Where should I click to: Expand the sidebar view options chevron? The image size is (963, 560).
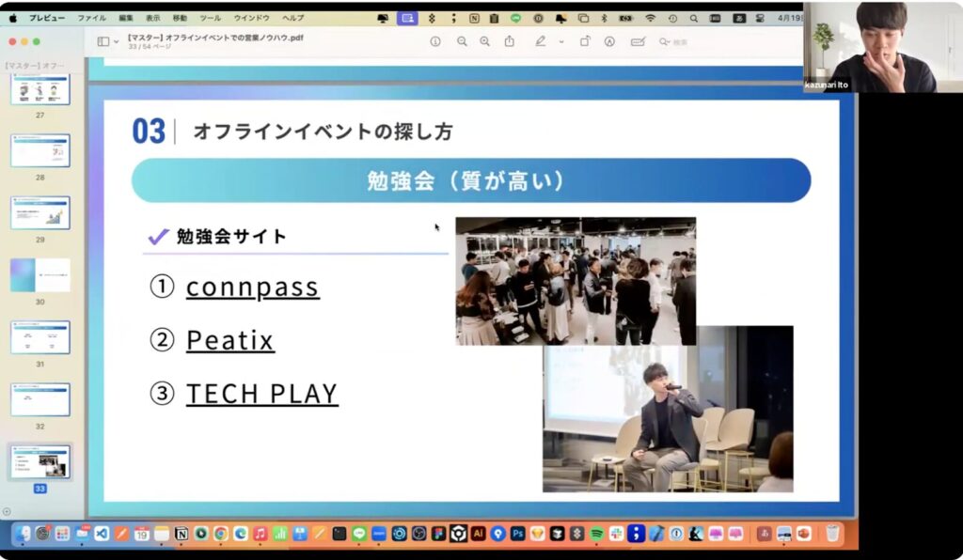pos(116,41)
